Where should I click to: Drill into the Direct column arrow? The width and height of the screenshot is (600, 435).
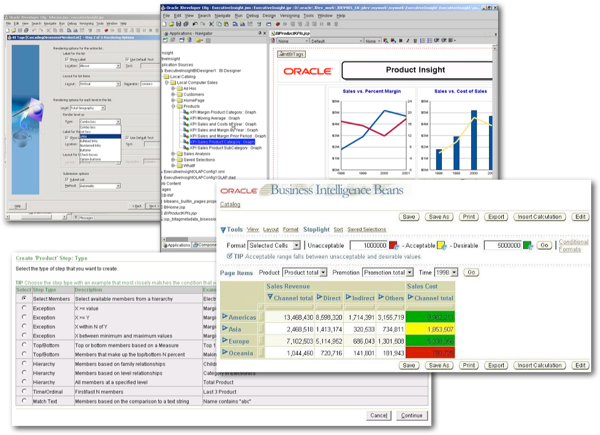point(320,297)
